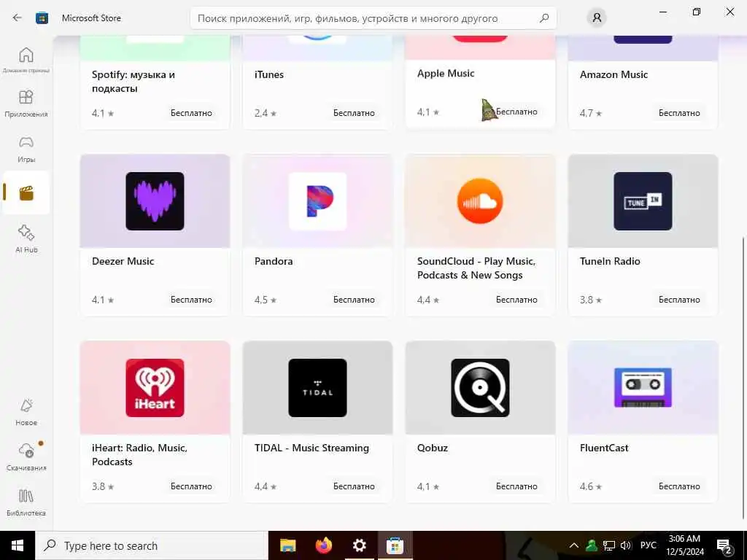
Task: Open the Qobuz vinyl app icon
Action: [x=480, y=388]
